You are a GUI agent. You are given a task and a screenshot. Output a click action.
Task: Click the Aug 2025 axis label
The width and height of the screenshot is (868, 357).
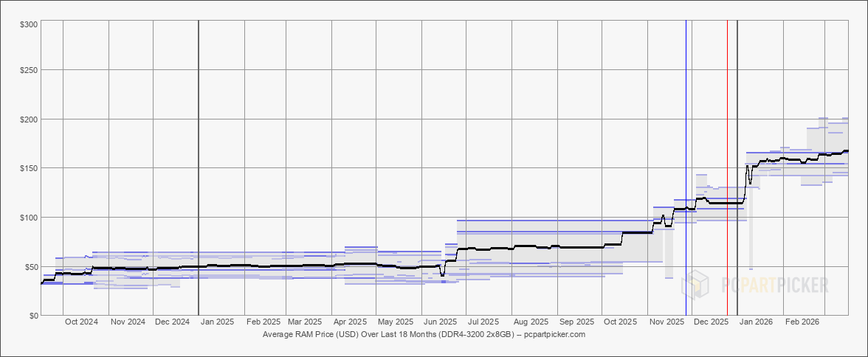(x=531, y=322)
